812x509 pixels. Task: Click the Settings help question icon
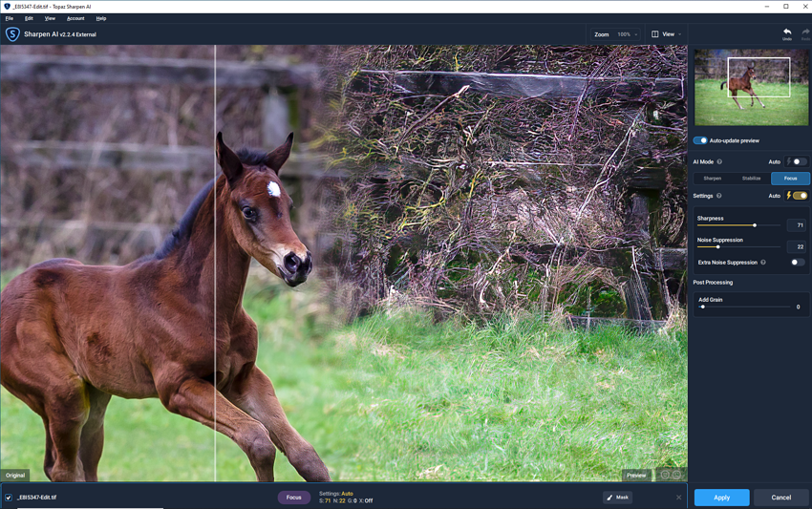tap(719, 196)
